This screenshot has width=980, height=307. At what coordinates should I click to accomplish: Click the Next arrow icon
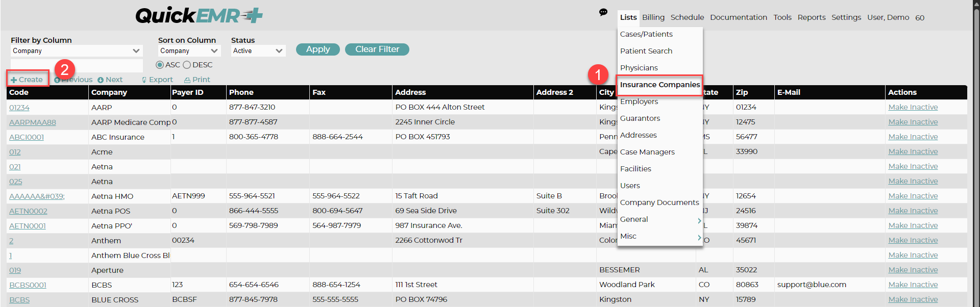click(101, 80)
